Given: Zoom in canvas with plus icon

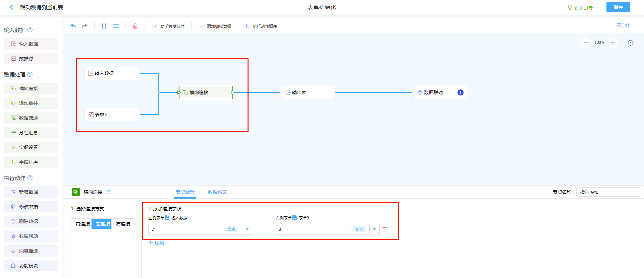Looking at the screenshot, I should pyautogui.click(x=613, y=43).
